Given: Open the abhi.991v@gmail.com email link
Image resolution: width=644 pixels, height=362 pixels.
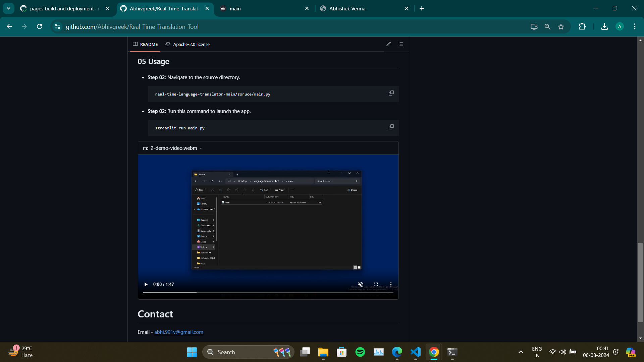Looking at the screenshot, I should 178,332.
